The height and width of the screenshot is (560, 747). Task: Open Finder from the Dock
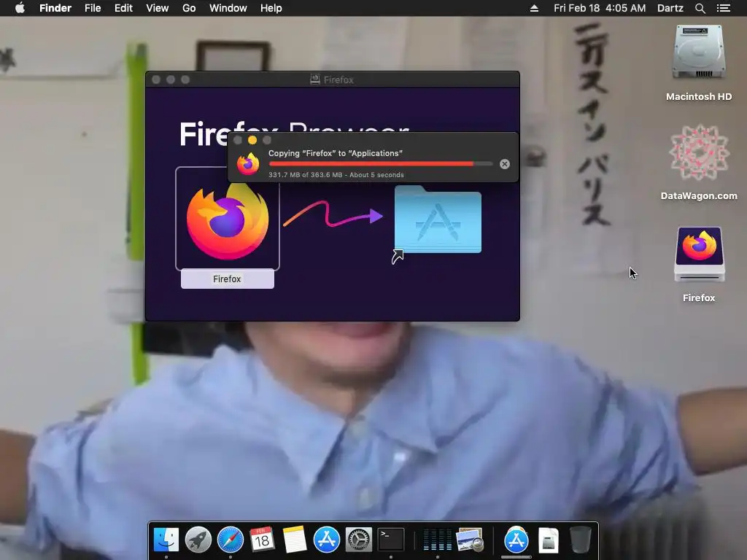166,540
